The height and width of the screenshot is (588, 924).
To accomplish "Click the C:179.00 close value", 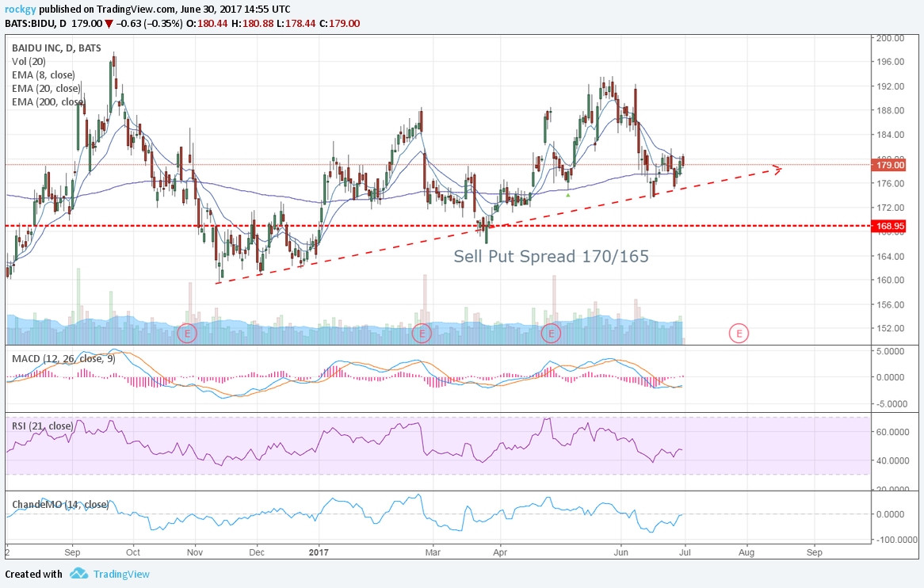I will pyautogui.click(x=339, y=24).
